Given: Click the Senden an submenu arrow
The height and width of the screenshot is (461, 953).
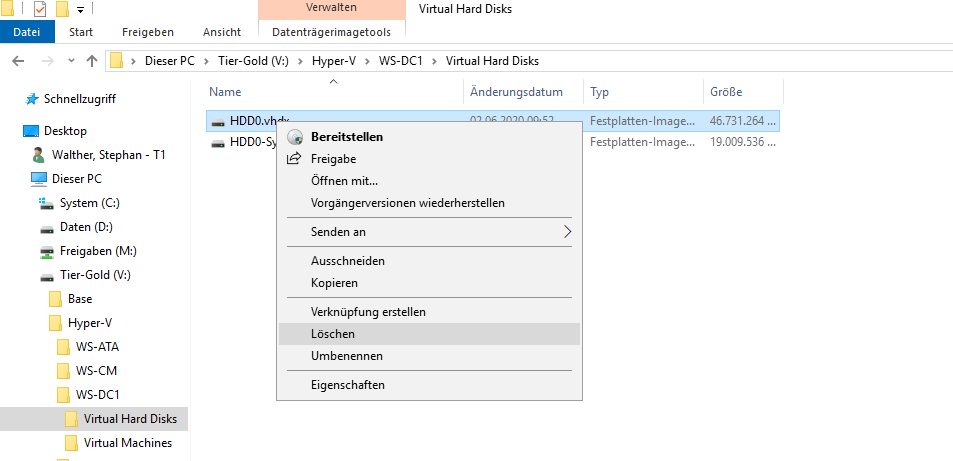Looking at the screenshot, I should point(568,232).
